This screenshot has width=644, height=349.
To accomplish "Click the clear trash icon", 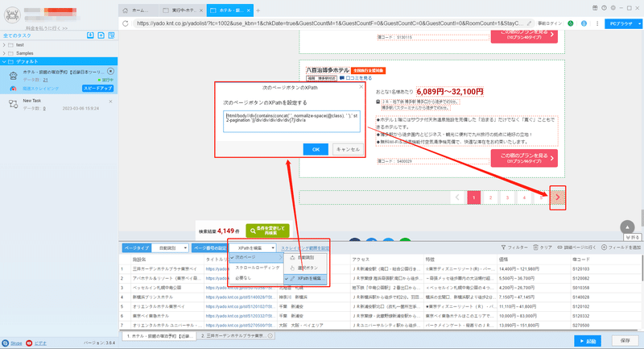I will click(535, 247).
